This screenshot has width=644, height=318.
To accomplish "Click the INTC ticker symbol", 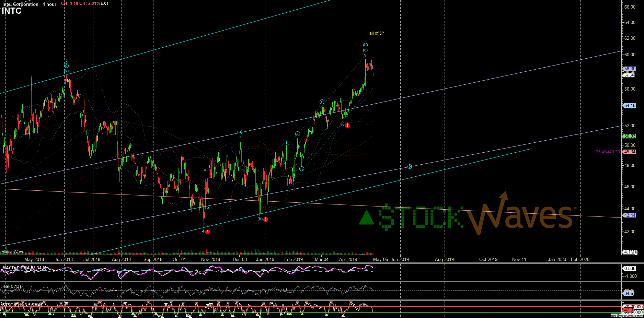I will coord(11,11).
